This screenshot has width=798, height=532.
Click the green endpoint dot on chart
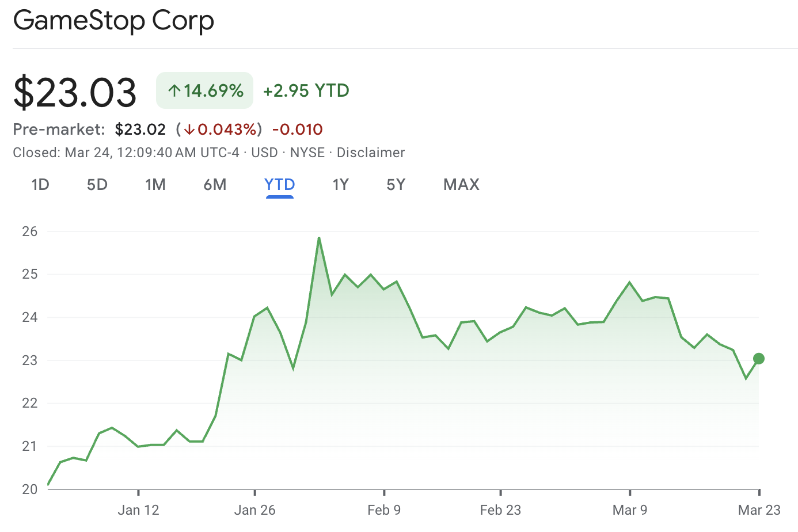759,359
